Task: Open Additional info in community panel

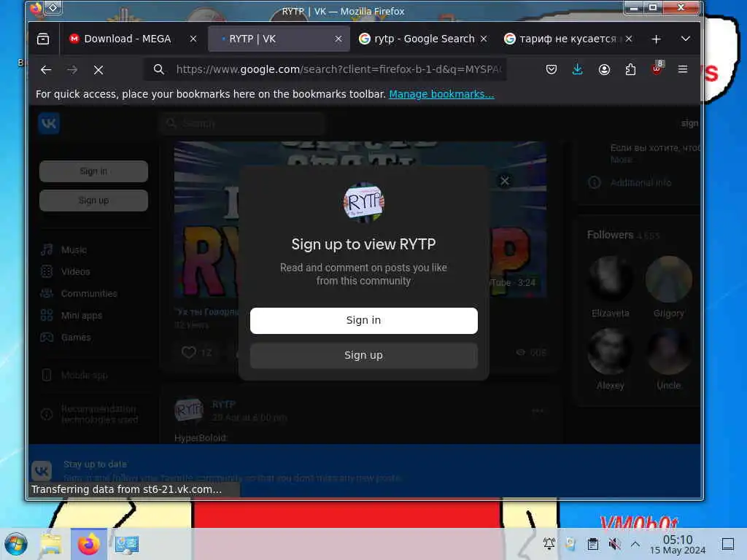Action: click(640, 182)
